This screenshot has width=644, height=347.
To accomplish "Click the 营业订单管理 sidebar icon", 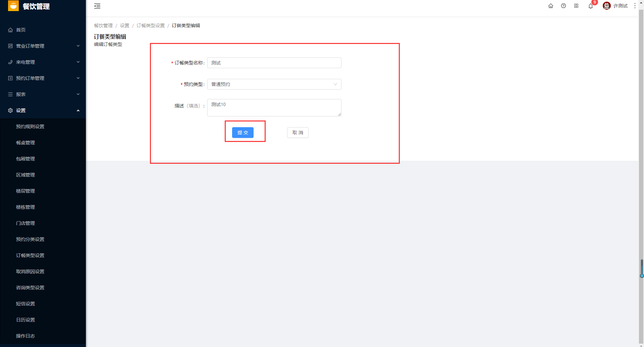I will 10,46.
